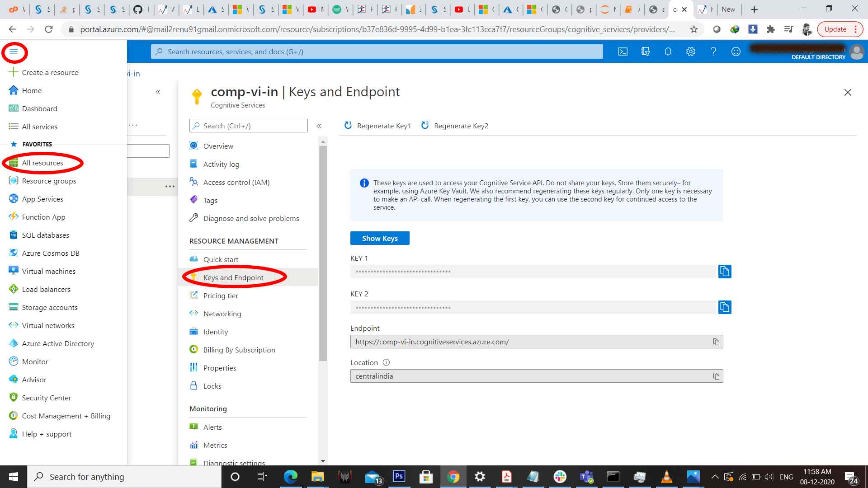Select Overview from resource menu
868x488 pixels.
coord(217,145)
